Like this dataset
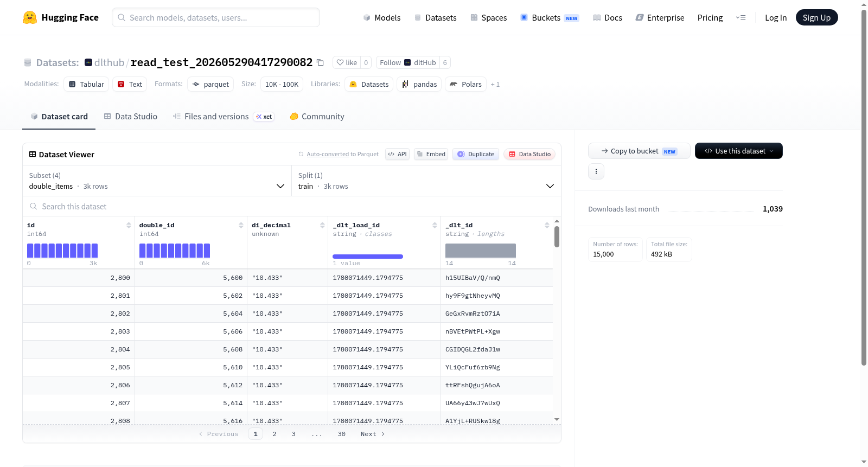868x467 pixels. pyautogui.click(x=347, y=62)
